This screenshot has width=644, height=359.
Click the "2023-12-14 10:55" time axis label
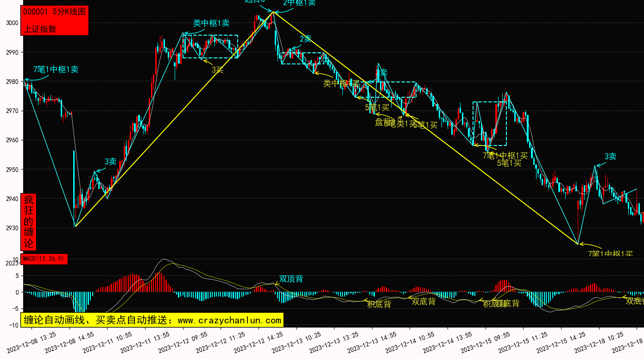(x=410, y=342)
